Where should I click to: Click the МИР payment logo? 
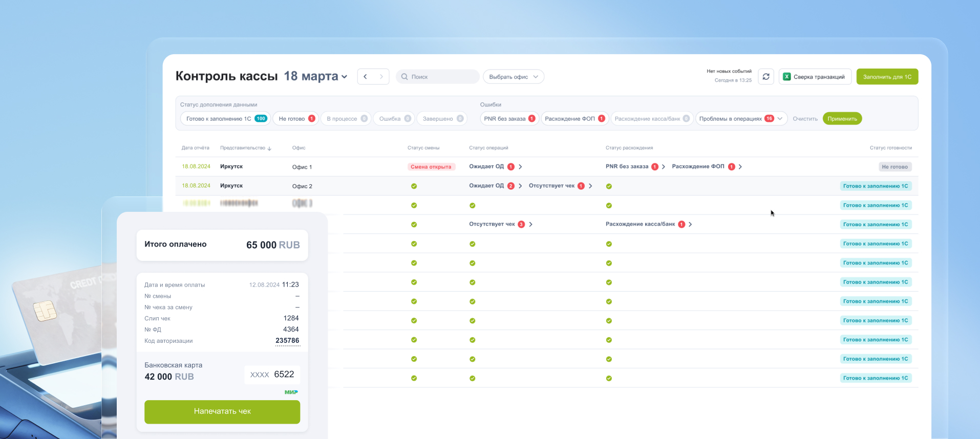(291, 392)
